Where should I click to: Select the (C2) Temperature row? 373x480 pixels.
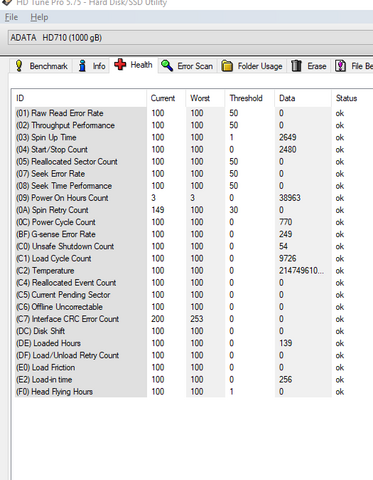[x=193, y=270]
